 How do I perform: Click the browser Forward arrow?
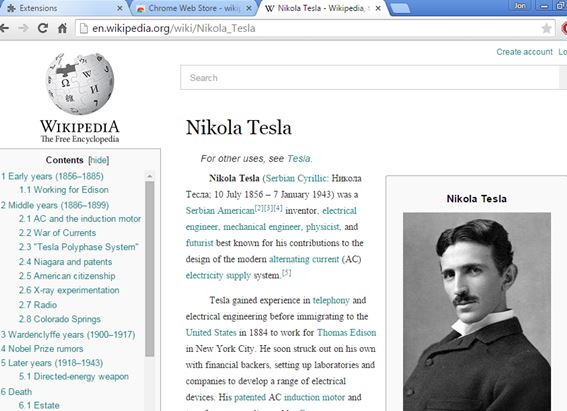[24, 28]
